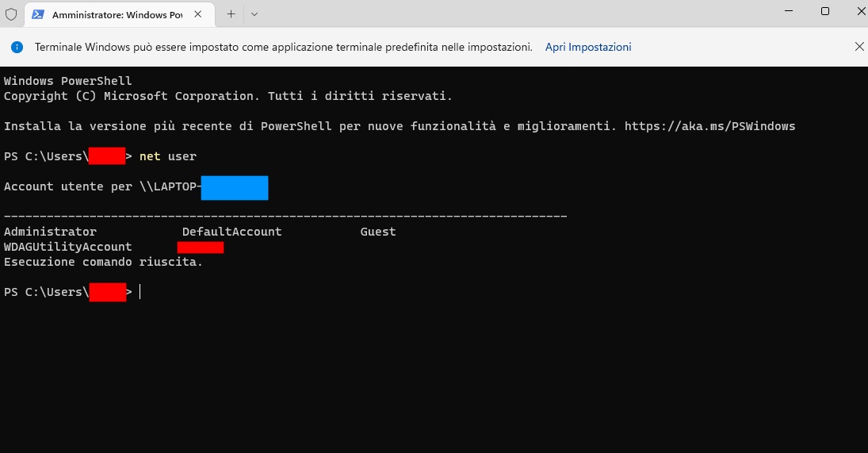The width and height of the screenshot is (868, 453).
Task: Click 'Account utente per' line
Action: [136, 186]
